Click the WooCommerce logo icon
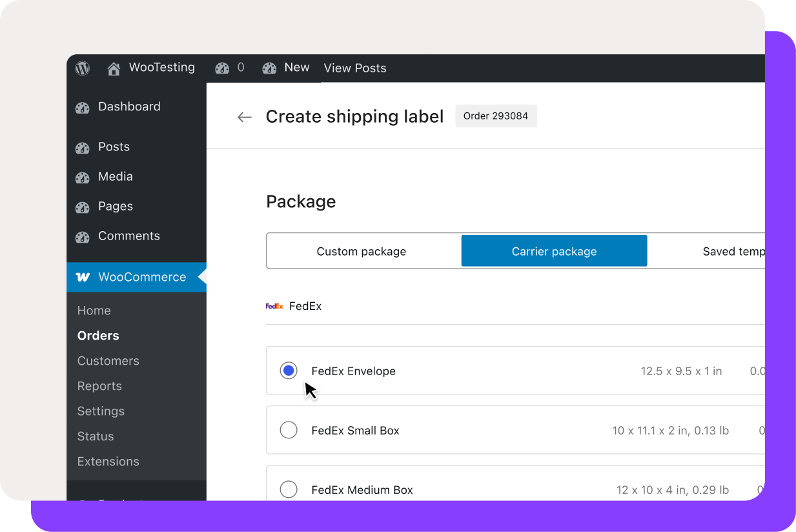796x532 pixels. point(83,277)
